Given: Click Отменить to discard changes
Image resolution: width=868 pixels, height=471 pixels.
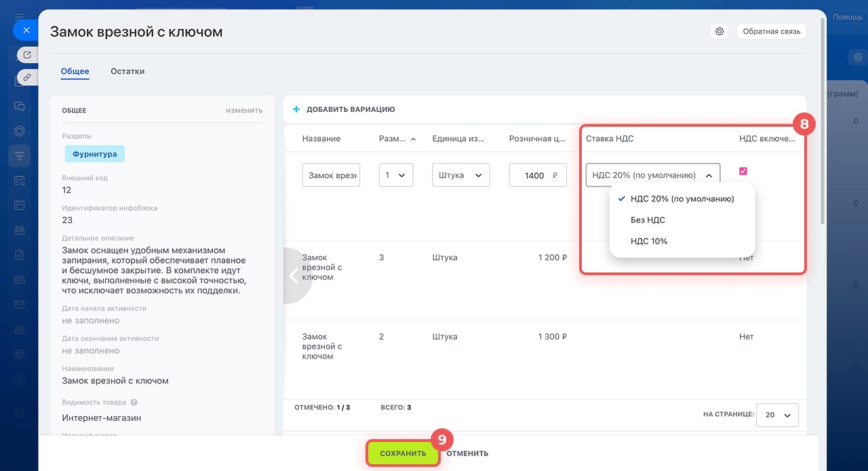Looking at the screenshot, I should click(x=467, y=453).
